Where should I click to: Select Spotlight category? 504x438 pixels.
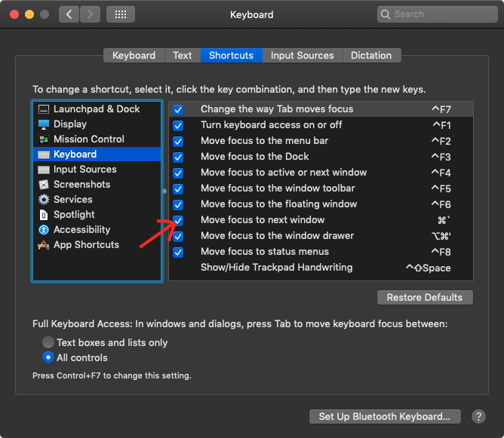click(97, 215)
